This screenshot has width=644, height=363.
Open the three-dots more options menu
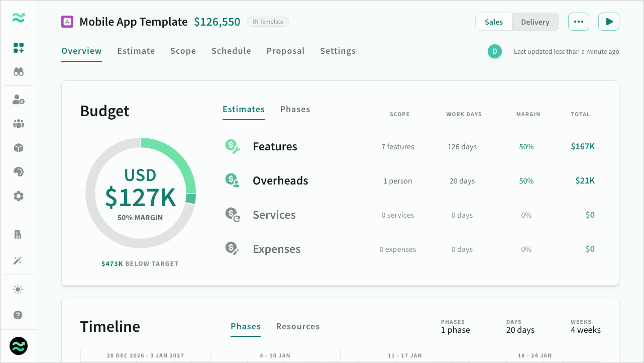(578, 22)
